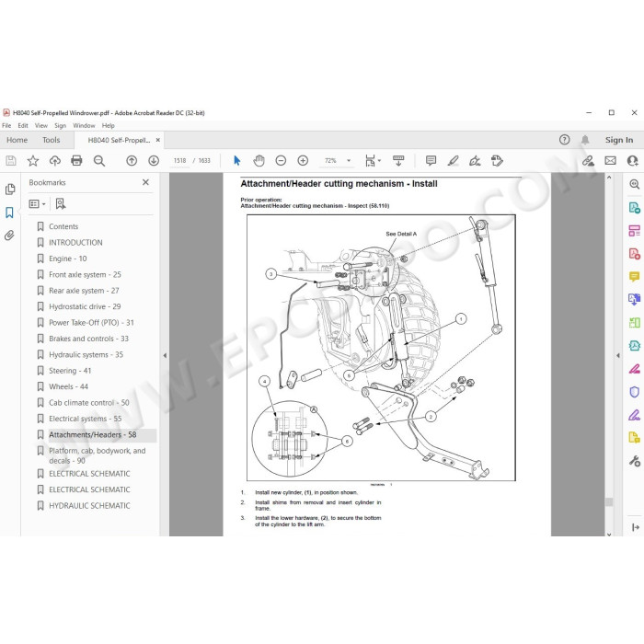Share link to file icon
The width and height of the screenshot is (644, 644).
pos(588,161)
